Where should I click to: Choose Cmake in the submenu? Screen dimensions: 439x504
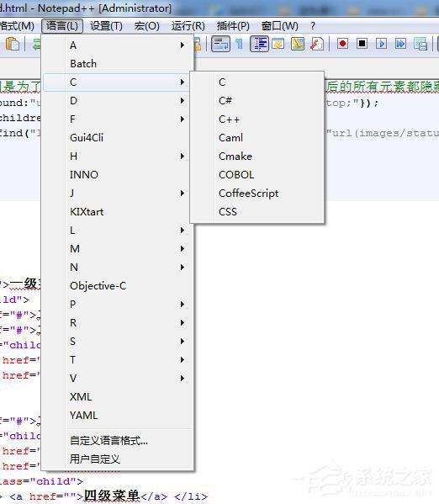point(257,157)
